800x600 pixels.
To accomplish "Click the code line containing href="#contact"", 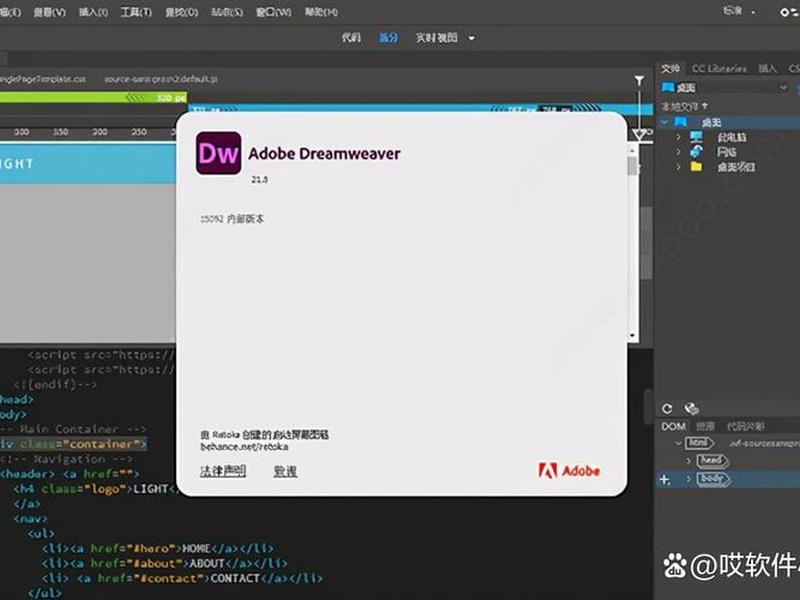I will 182,578.
